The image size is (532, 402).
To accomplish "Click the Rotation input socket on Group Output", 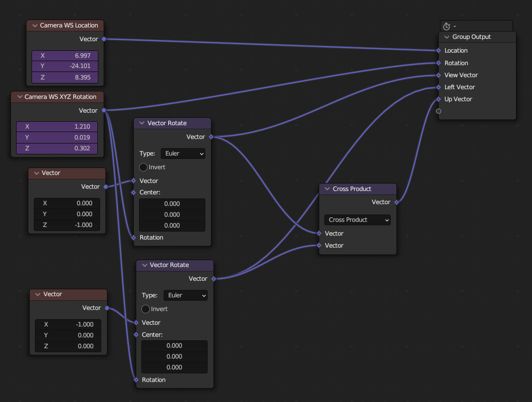I will pyautogui.click(x=439, y=63).
